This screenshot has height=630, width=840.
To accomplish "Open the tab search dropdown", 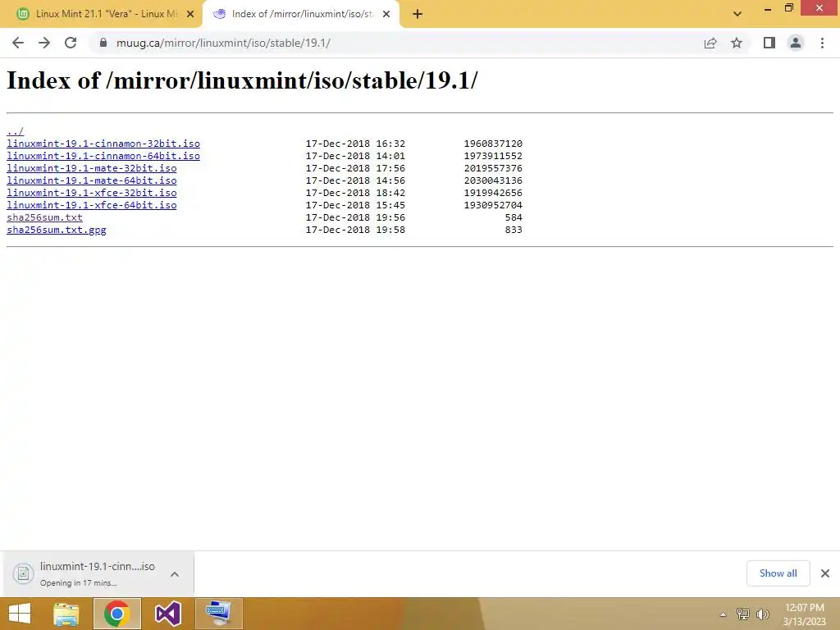I will (737, 14).
